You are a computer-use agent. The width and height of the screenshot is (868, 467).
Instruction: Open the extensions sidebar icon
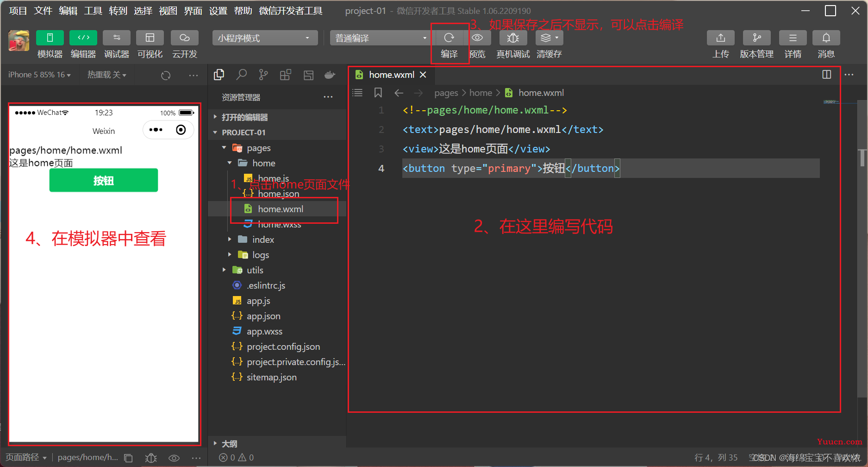coord(286,75)
